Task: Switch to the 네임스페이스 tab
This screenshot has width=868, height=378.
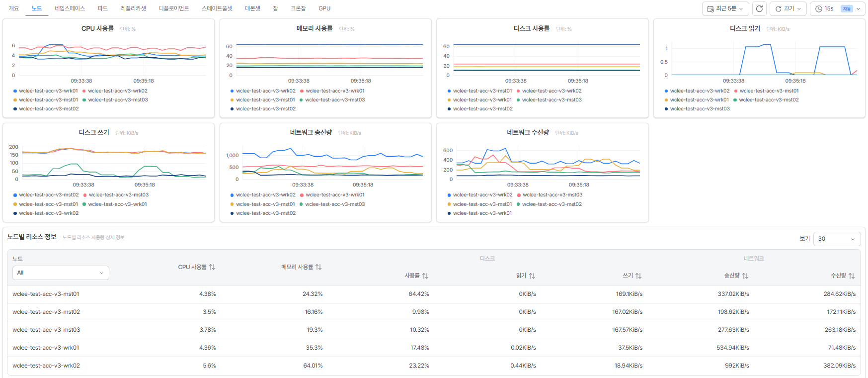Action: pos(70,8)
